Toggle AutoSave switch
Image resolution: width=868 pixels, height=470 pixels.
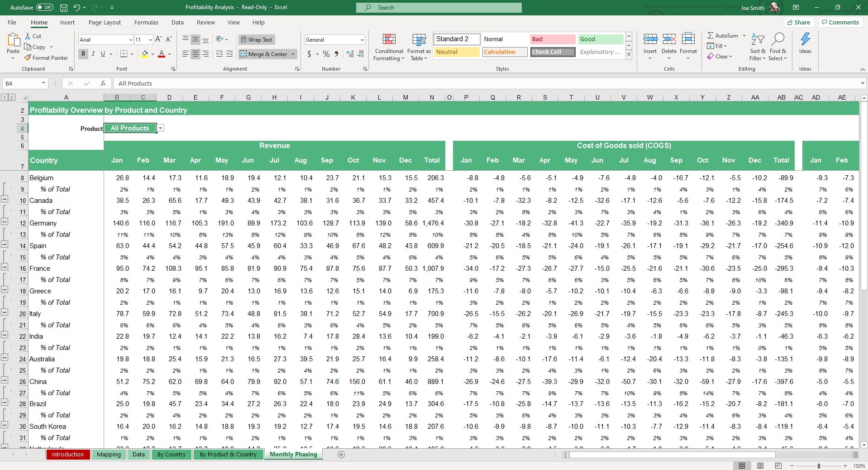[44, 8]
